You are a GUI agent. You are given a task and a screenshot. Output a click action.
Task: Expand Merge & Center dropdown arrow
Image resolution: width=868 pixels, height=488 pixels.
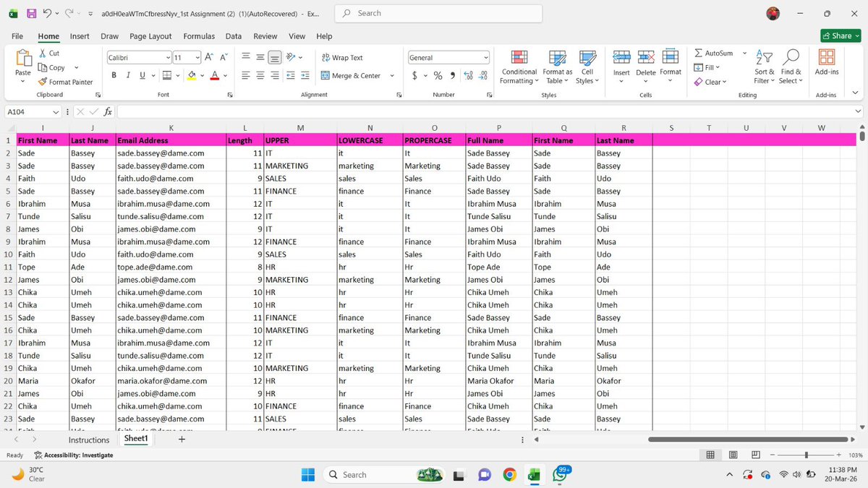pos(392,75)
